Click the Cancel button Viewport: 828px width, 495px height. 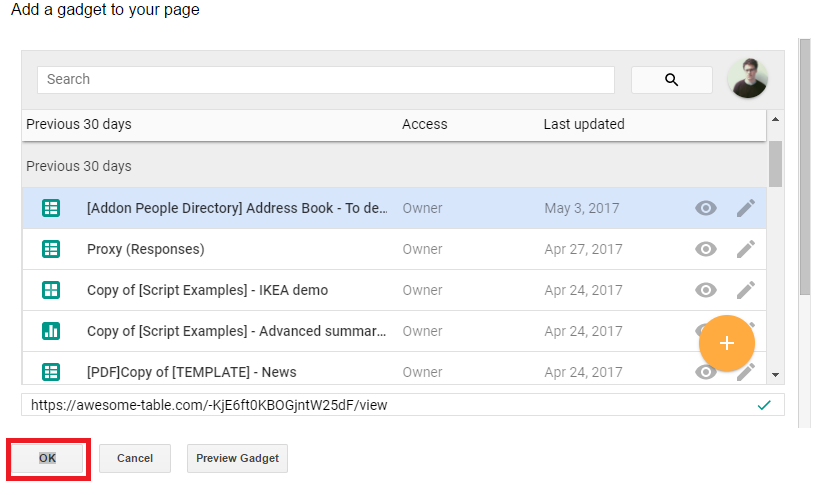tap(135, 459)
